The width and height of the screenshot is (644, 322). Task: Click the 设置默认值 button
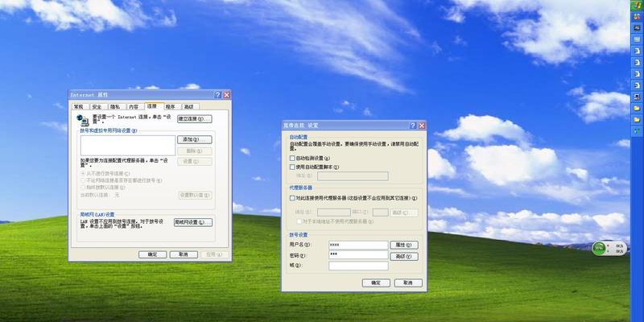click(x=196, y=195)
